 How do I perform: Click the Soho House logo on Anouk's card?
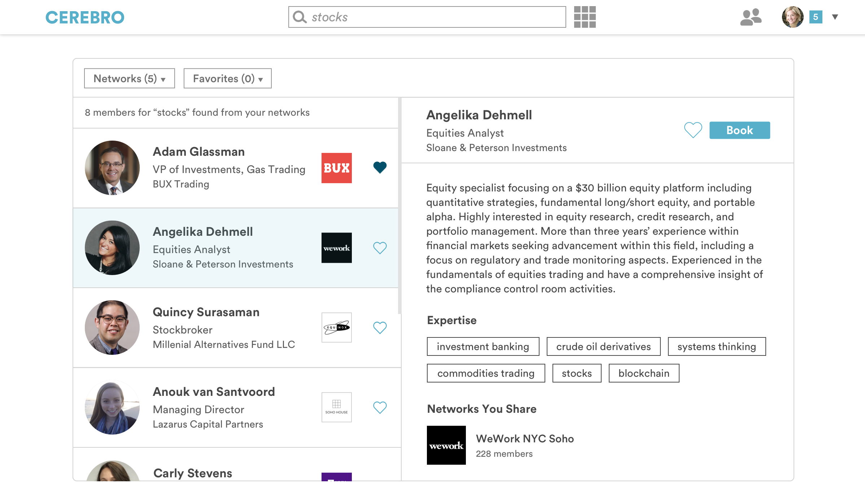336,407
